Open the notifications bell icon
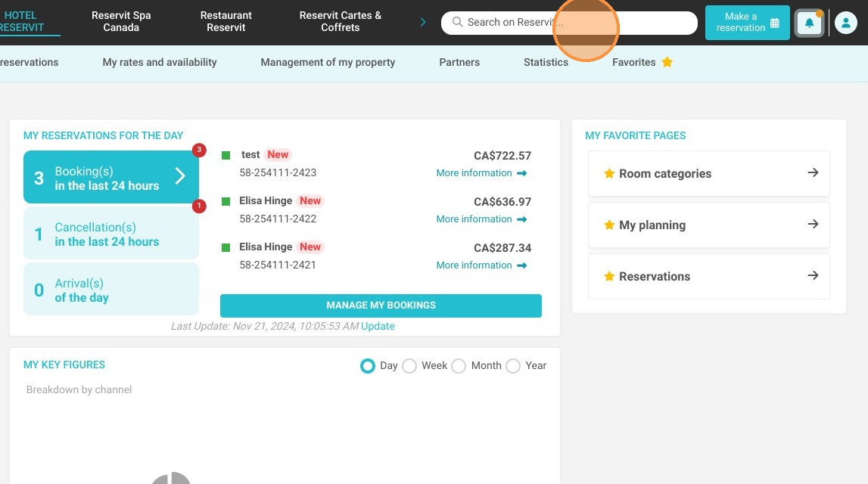The width and height of the screenshot is (868, 484). (x=809, y=23)
